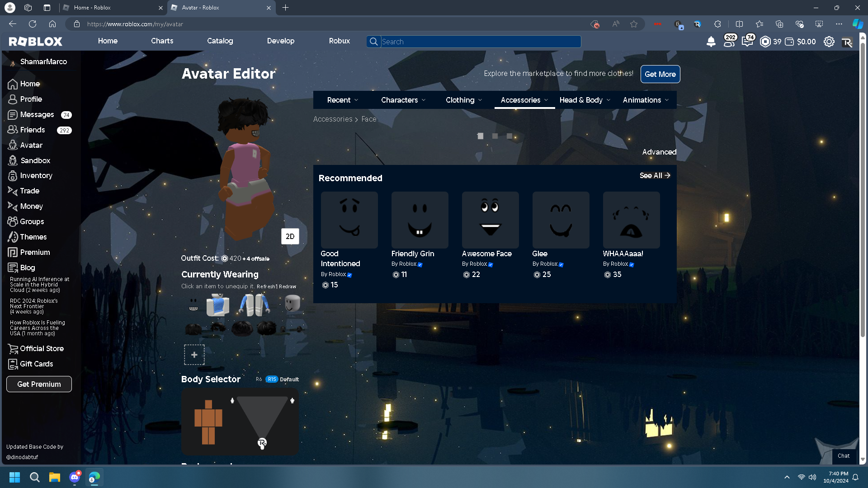Expand the Head & Body dropdown tab

(585, 100)
